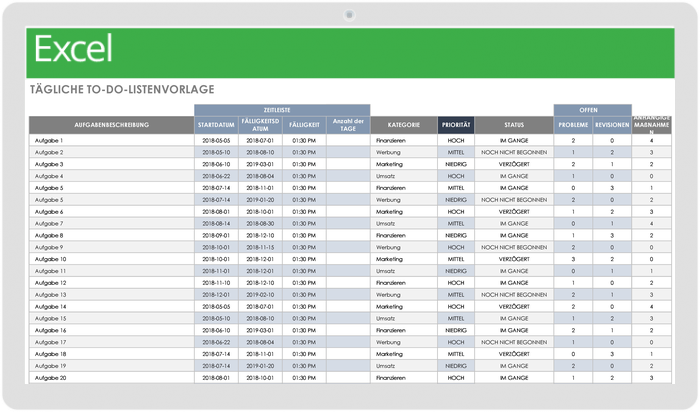The height and width of the screenshot is (412, 700).
Task: Click the Aufgabe 4 cell
Action: (112, 176)
